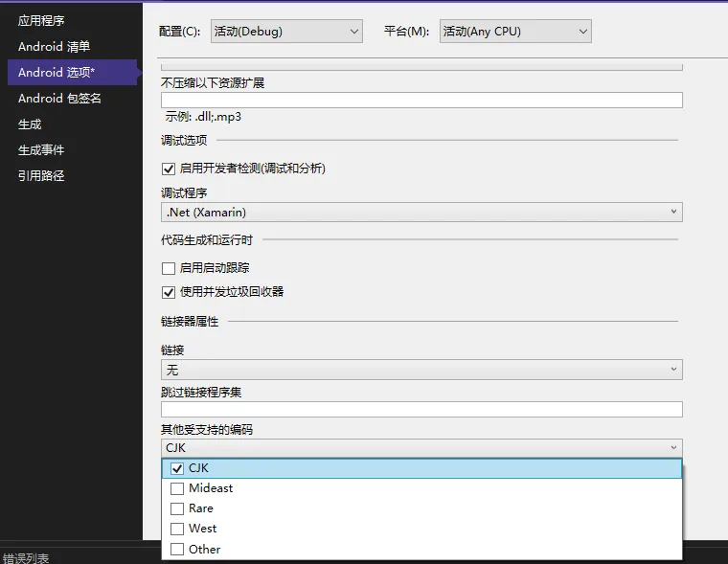Open the 配置 Debug dropdown
The width and height of the screenshot is (728, 564).
(x=286, y=31)
